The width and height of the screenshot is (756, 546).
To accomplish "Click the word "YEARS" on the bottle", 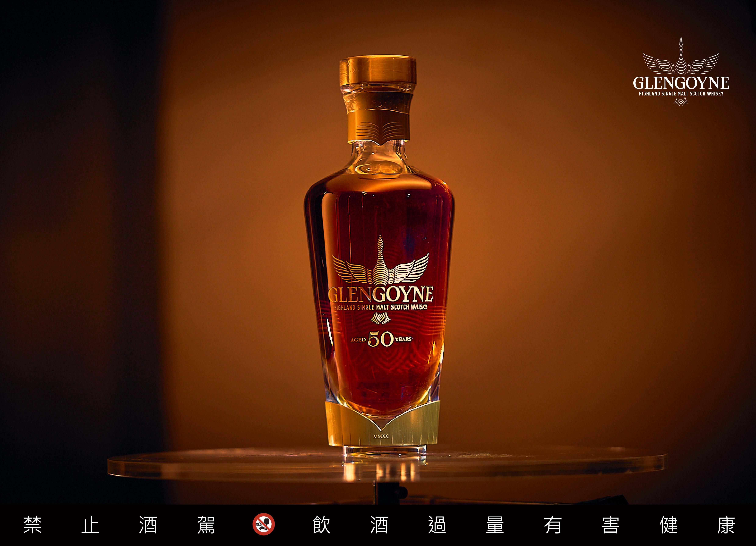I will tap(403, 339).
